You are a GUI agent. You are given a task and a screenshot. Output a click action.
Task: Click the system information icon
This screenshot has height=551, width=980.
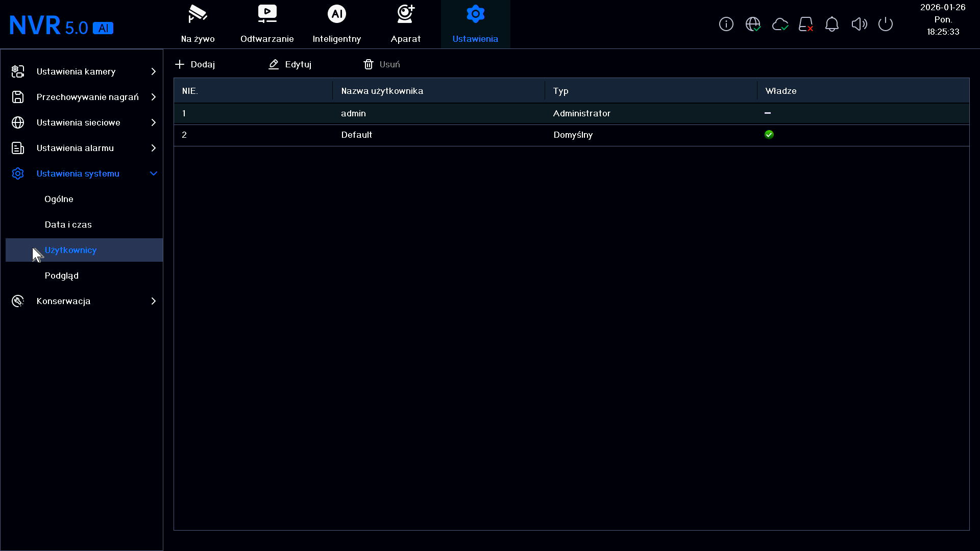click(726, 24)
